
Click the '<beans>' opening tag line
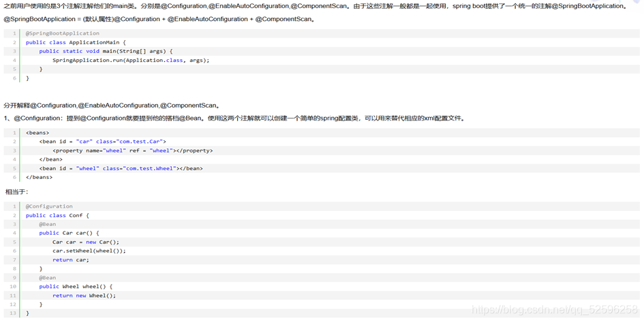click(37, 133)
